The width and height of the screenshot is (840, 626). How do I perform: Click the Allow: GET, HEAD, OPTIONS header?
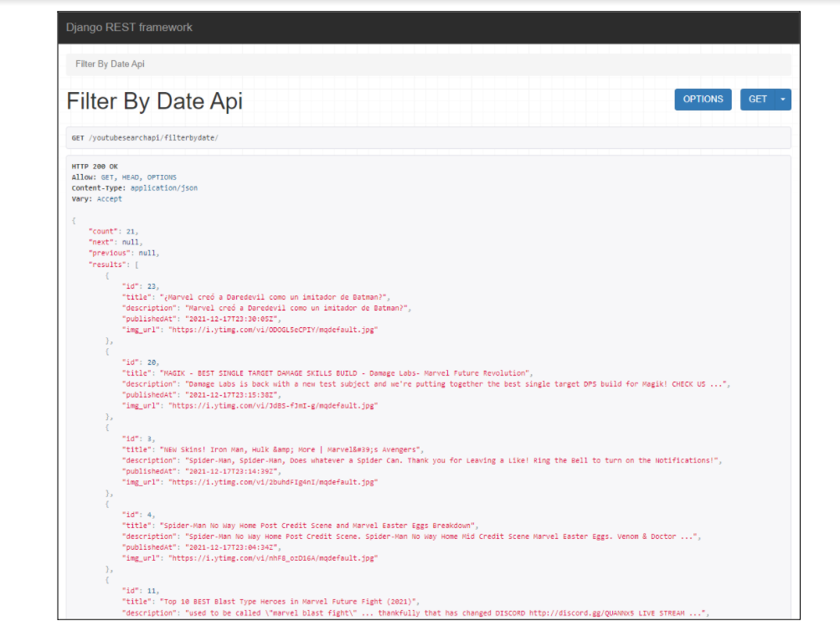[124, 177]
